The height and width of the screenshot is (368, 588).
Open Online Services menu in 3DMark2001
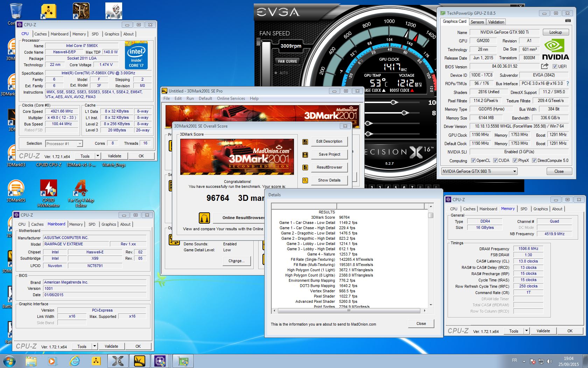pos(231,98)
